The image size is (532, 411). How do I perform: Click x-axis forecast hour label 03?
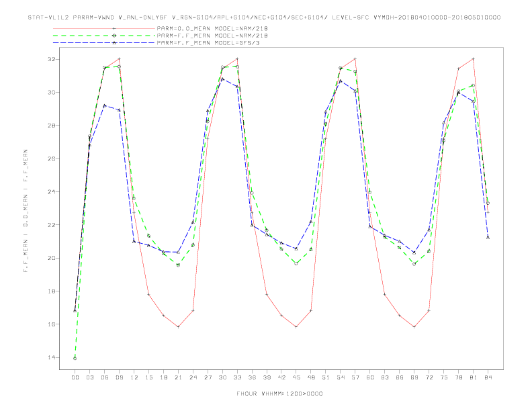pos(90,377)
